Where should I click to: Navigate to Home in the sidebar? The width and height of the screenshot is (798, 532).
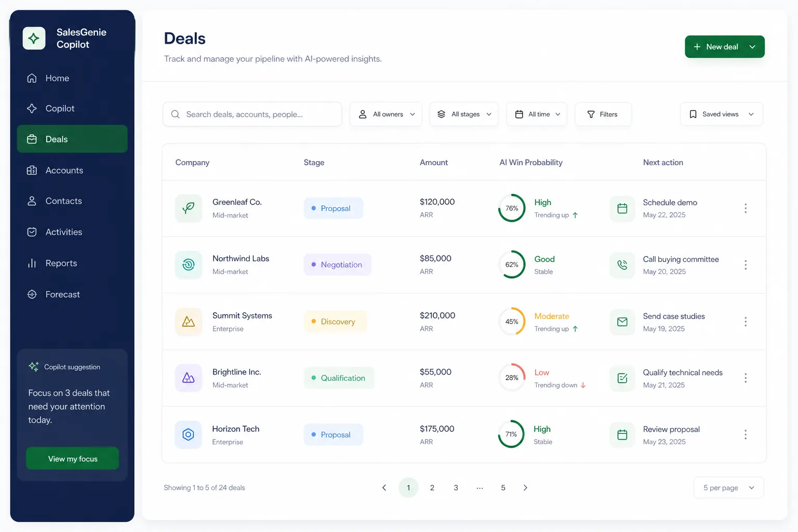coord(72,78)
